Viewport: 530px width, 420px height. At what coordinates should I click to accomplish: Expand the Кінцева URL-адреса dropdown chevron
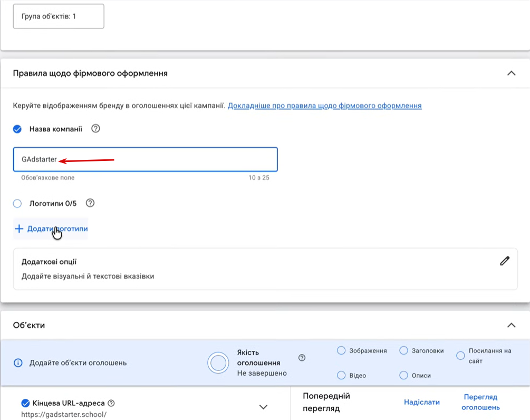(264, 407)
